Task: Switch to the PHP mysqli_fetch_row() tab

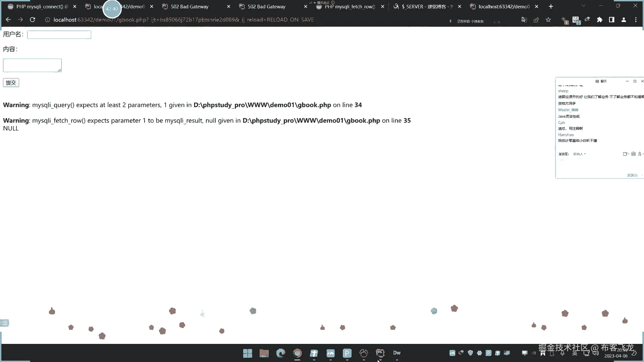Action: (350, 6)
